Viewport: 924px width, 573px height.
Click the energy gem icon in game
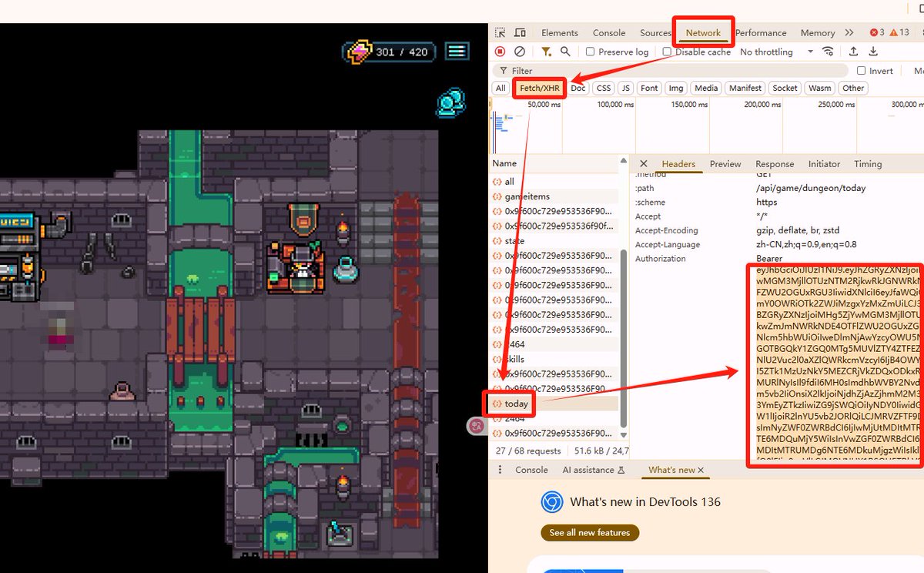[x=360, y=52]
